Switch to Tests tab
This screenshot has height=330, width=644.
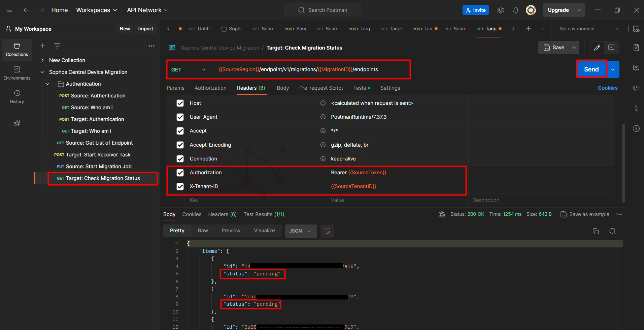click(362, 88)
